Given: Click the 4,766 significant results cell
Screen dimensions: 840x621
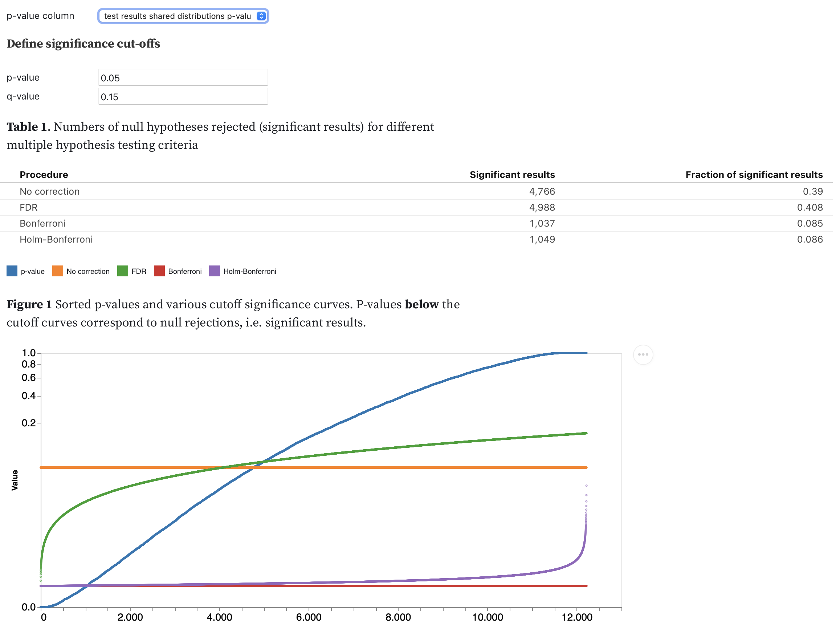Looking at the screenshot, I should coord(542,192).
